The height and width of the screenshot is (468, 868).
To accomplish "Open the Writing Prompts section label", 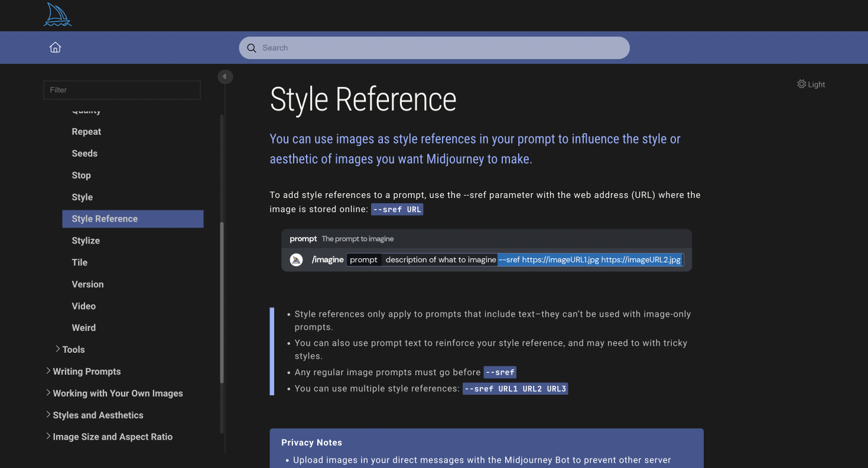I will coord(87,371).
